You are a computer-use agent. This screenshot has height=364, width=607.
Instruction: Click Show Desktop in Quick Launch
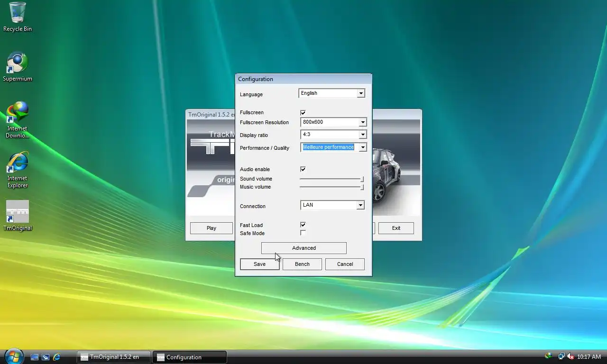point(35,357)
